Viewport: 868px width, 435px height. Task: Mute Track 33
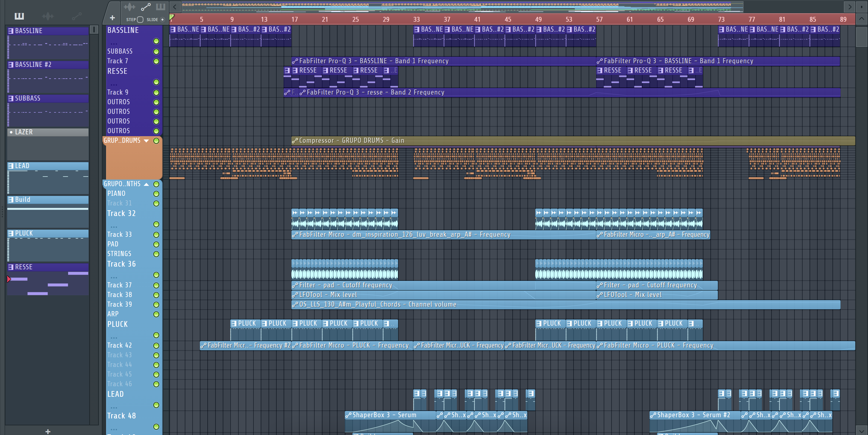[x=156, y=235]
